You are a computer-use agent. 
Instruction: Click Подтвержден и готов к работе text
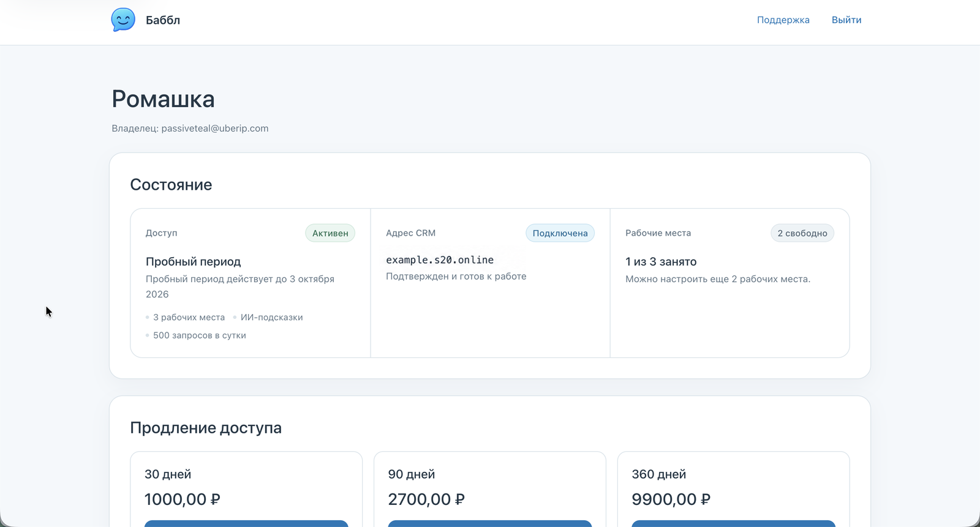(x=456, y=277)
